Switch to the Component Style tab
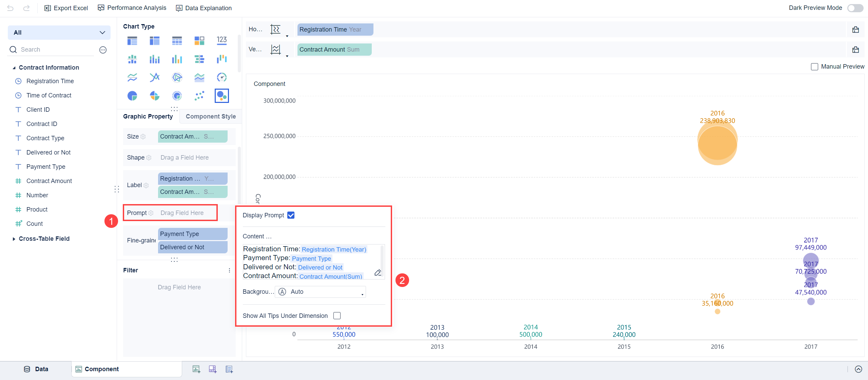 click(211, 116)
